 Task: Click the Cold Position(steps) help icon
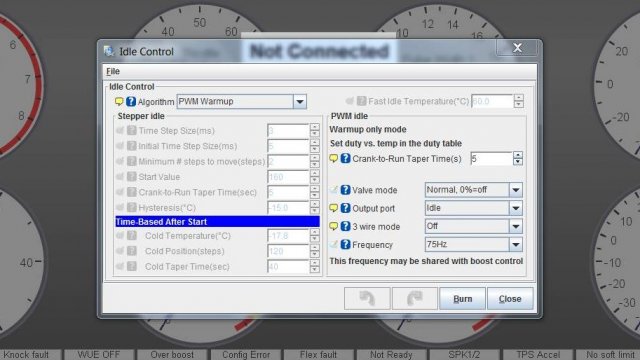[131, 251]
